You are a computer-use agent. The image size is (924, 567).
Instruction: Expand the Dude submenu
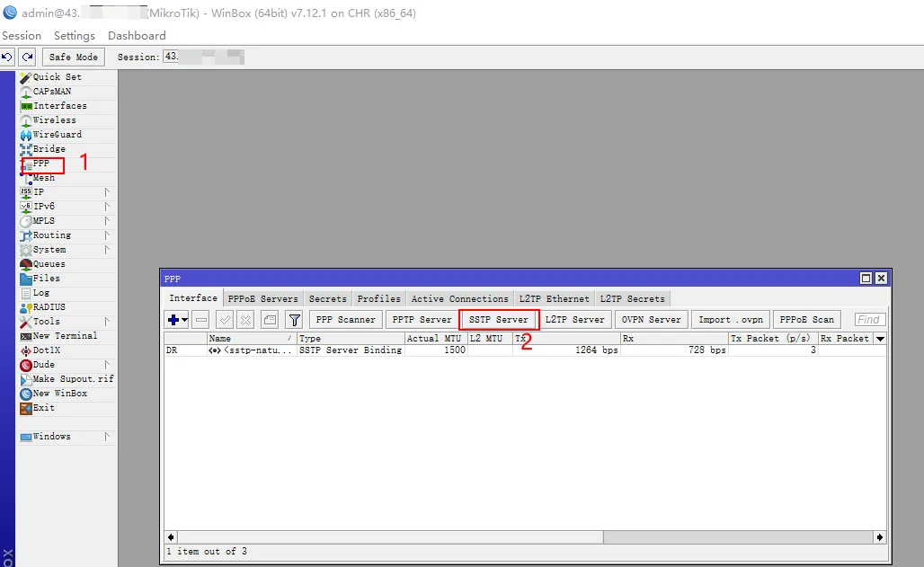[x=107, y=365]
